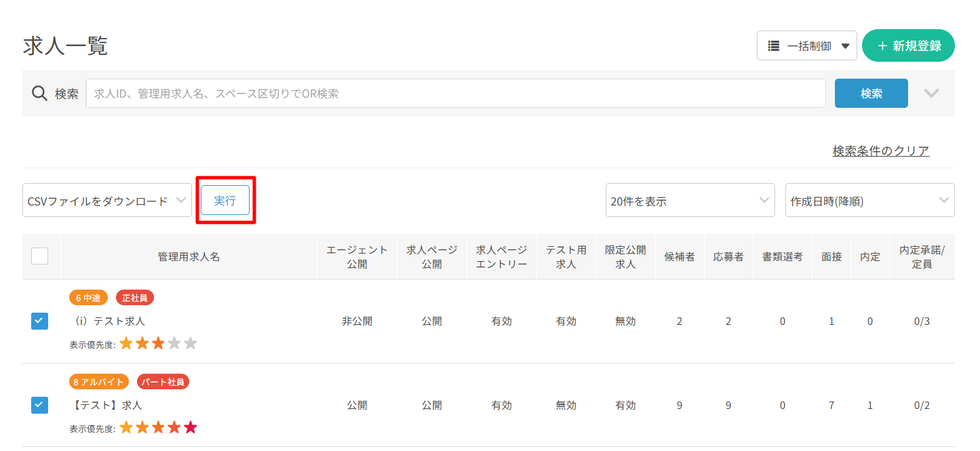The height and width of the screenshot is (451, 980).
Task: Click the first star of 【テスト】求人 priority
Action: [126, 427]
